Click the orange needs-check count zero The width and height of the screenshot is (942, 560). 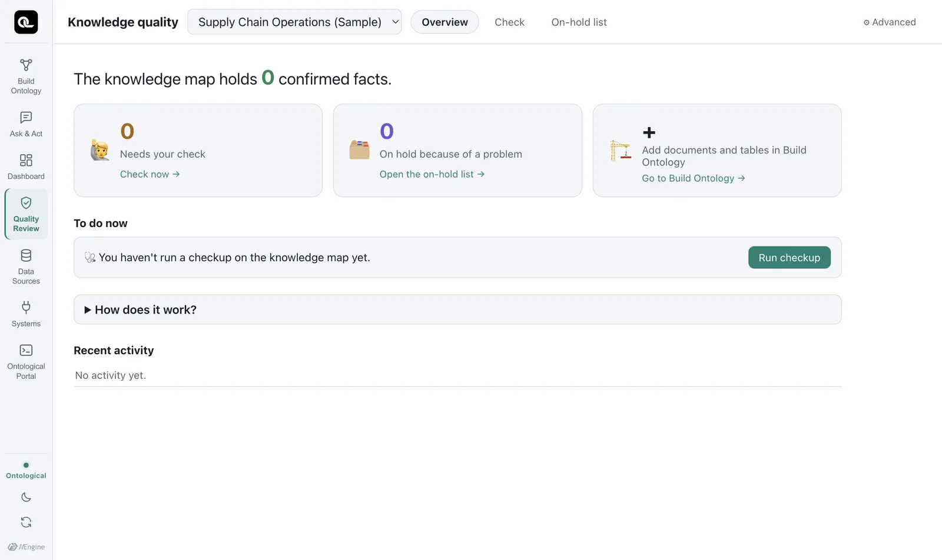[127, 131]
